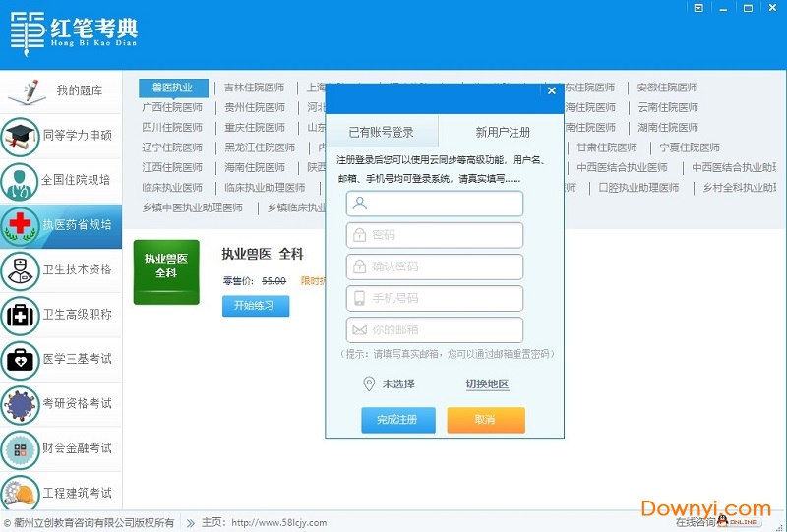The image size is (787, 532).
Task: Click the copyright text 衢州立创教育咨询有限公司版权所有
Action: tap(93, 523)
